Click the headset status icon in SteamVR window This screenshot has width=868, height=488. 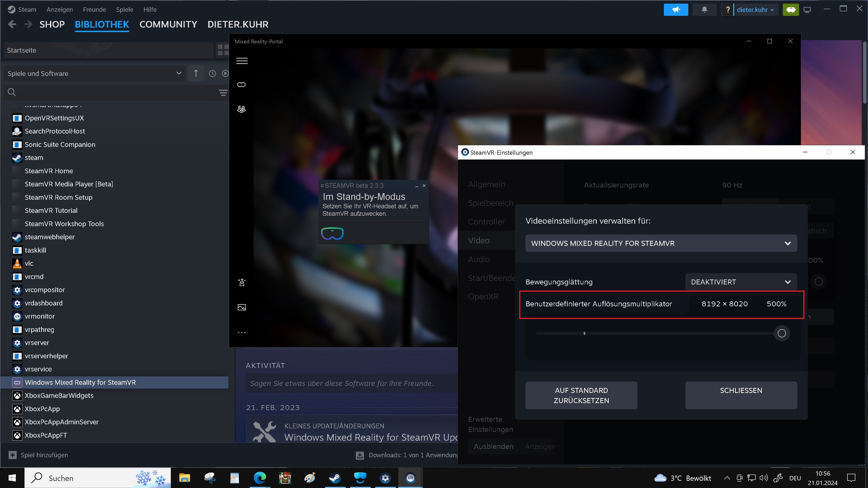[332, 233]
